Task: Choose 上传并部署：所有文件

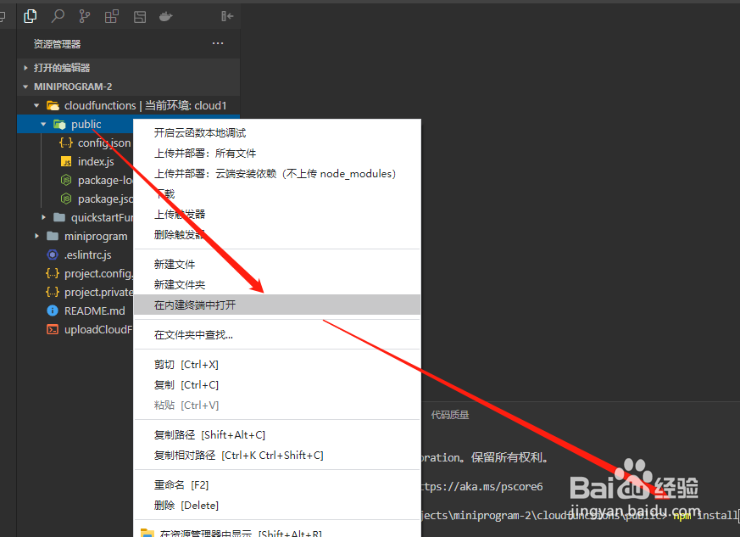Action: 277,153
